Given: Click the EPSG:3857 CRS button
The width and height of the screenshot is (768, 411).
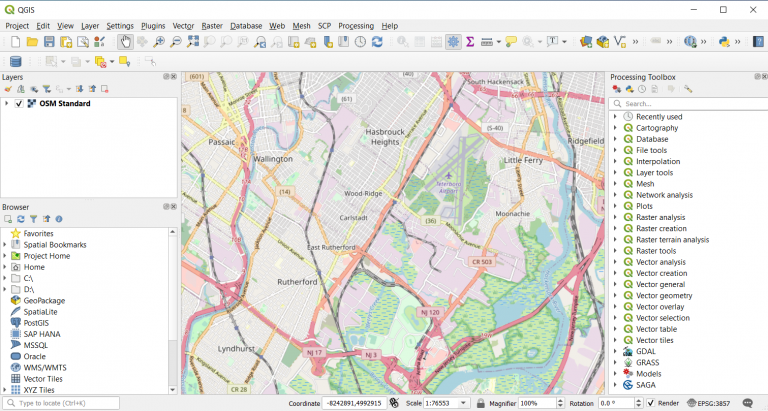Looking at the screenshot, I should (708, 403).
